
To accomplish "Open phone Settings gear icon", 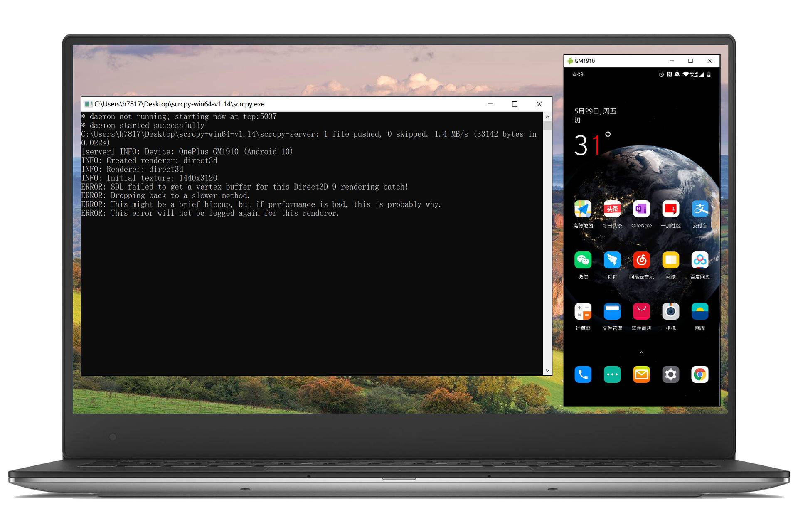I will (x=670, y=374).
